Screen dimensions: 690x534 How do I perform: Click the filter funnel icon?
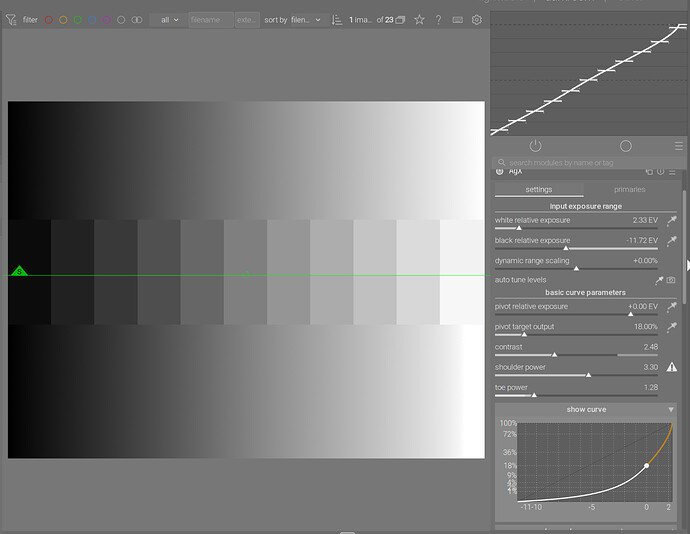(x=11, y=20)
